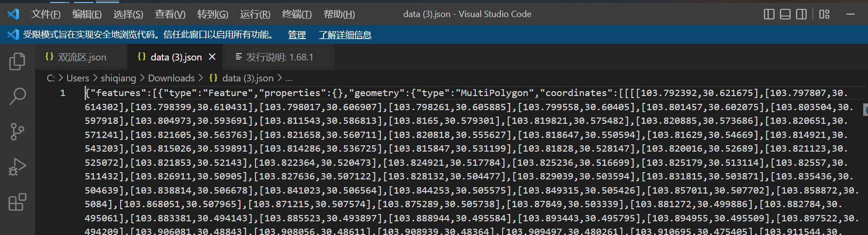
Task: Expand the data (3).json breadcrumb item
Action: pos(248,78)
